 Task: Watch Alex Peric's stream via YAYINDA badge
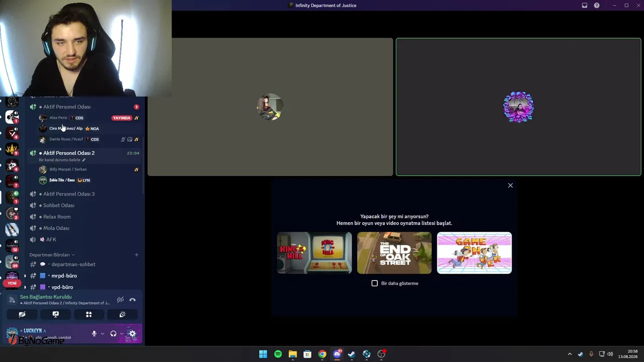tap(121, 118)
